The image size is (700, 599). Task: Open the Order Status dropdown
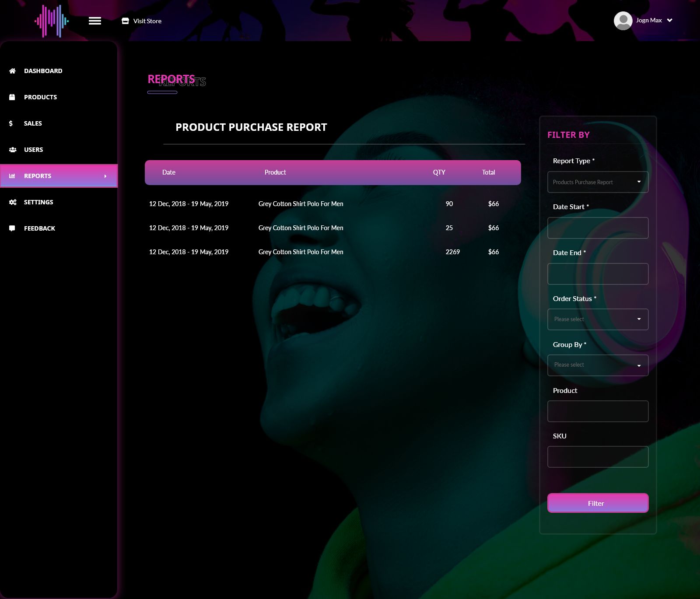(598, 319)
